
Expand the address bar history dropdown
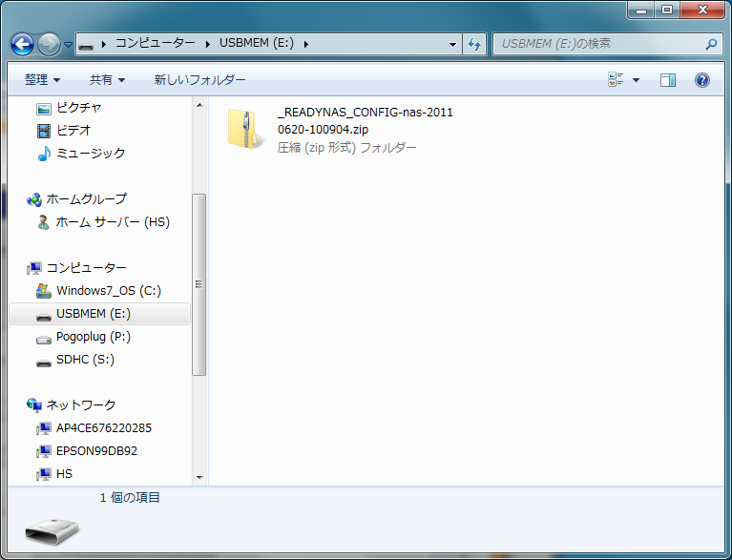(x=452, y=44)
